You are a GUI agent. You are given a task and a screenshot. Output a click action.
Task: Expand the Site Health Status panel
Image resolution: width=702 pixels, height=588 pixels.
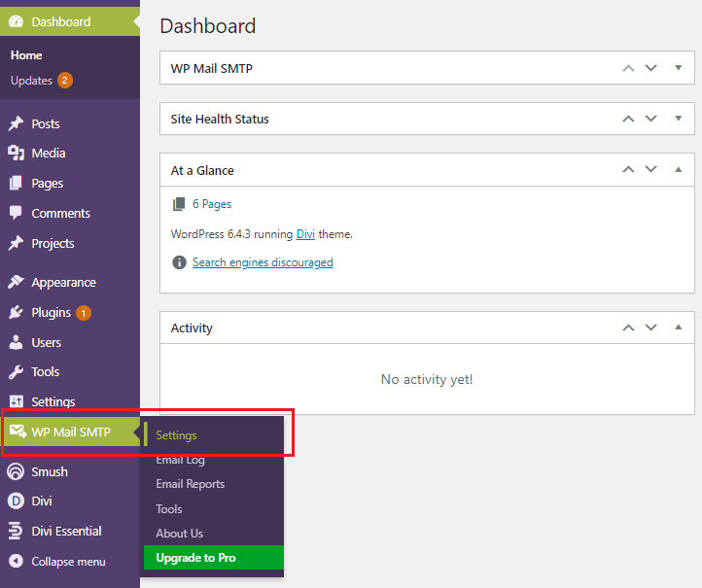click(x=679, y=119)
